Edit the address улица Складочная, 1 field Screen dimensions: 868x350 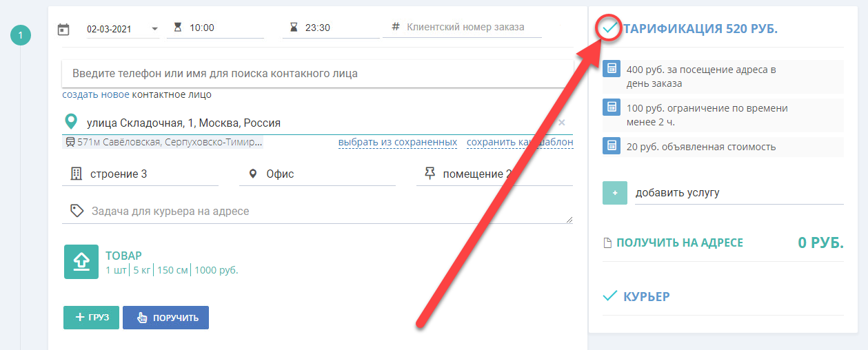point(317,123)
